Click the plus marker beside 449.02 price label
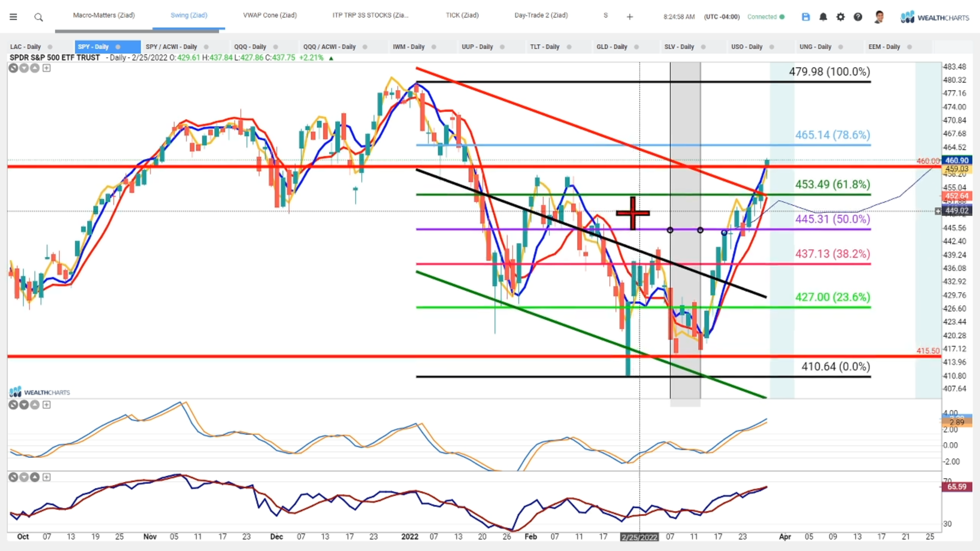Image resolution: width=980 pixels, height=551 pixels. 938,211
